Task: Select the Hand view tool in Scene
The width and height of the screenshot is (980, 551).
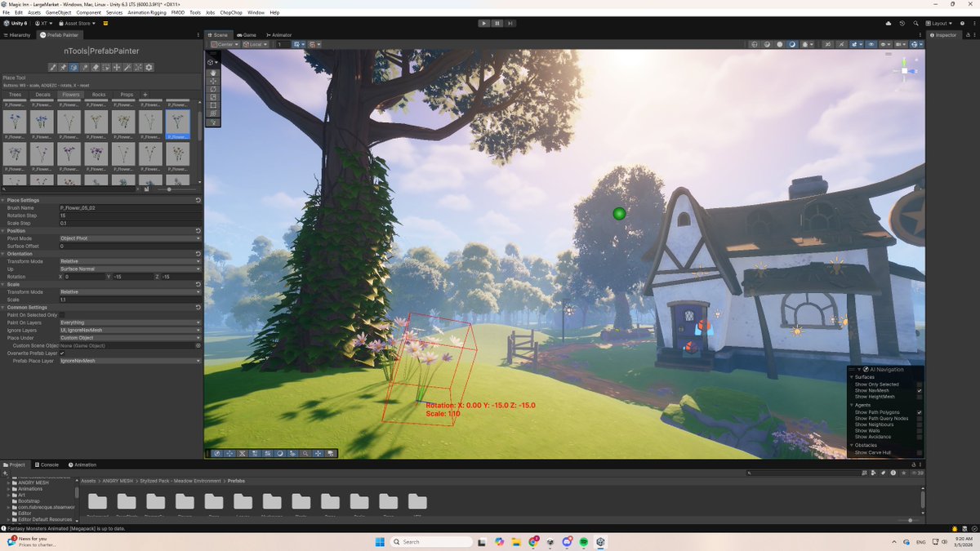Action: (213, 73)
